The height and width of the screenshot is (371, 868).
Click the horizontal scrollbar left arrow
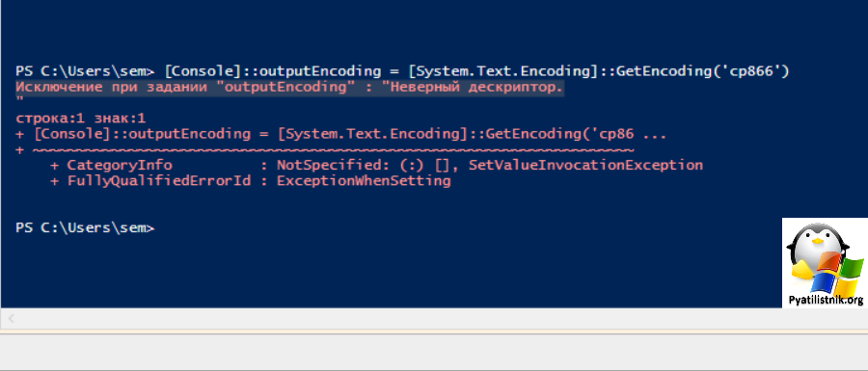click(11, 318)
